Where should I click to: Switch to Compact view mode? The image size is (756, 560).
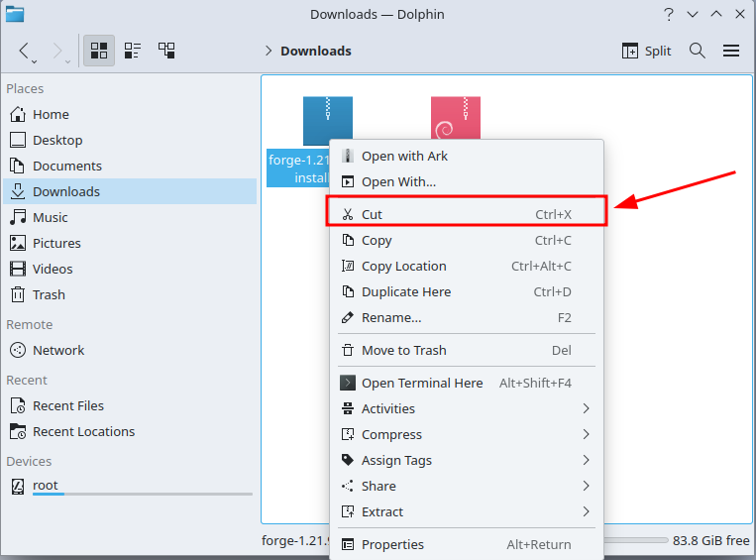tap(133, 51)
